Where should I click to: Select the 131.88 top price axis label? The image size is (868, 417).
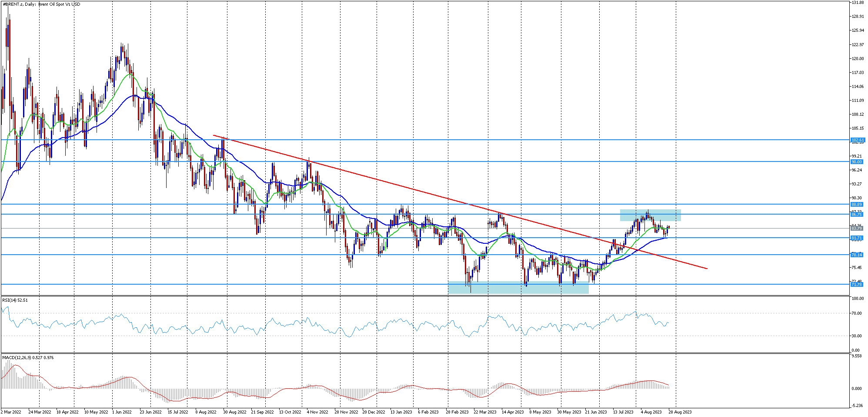(858, 3)
